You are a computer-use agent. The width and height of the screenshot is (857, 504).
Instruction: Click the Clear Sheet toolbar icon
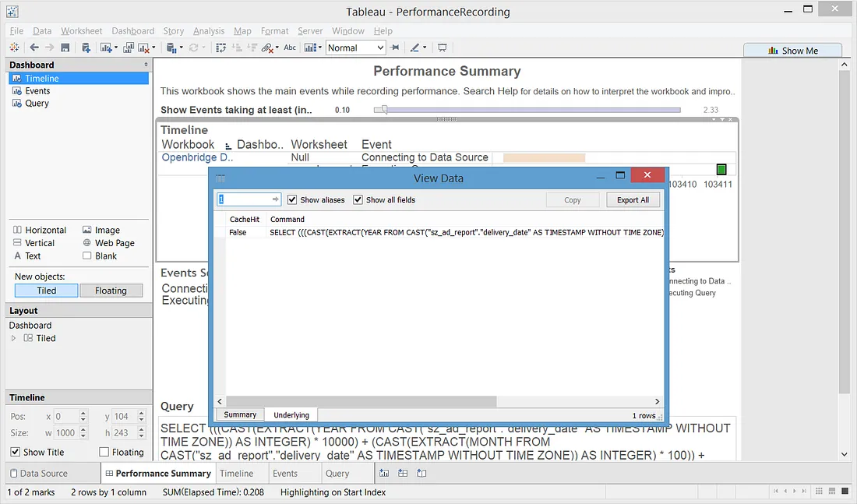[x=144, y=48]
